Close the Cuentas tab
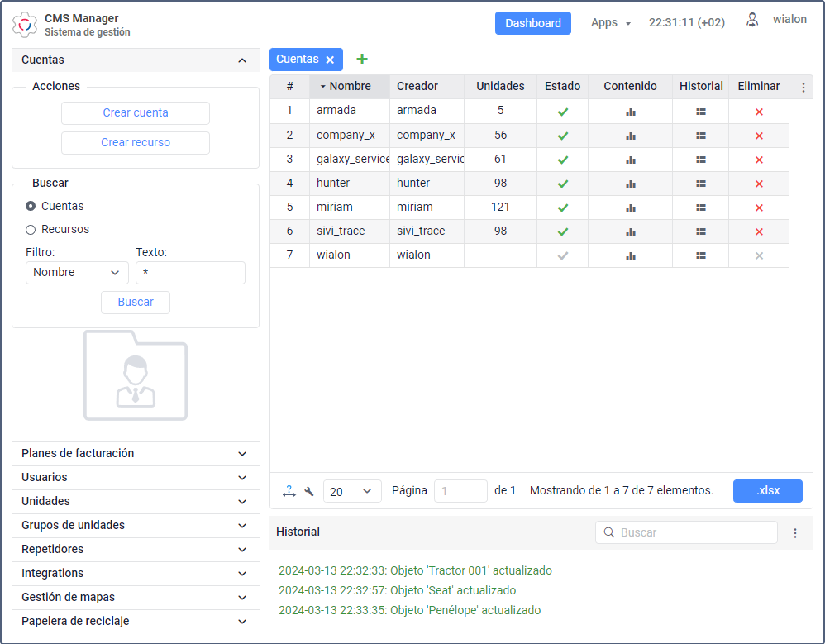 [x=330, y=60]
